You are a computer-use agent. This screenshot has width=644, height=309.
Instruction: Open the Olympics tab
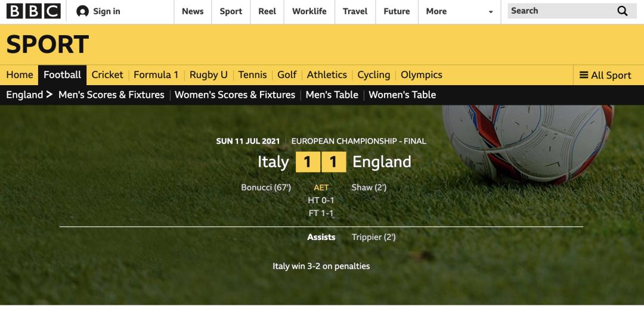pyautogui.click(x=421, y=74)
